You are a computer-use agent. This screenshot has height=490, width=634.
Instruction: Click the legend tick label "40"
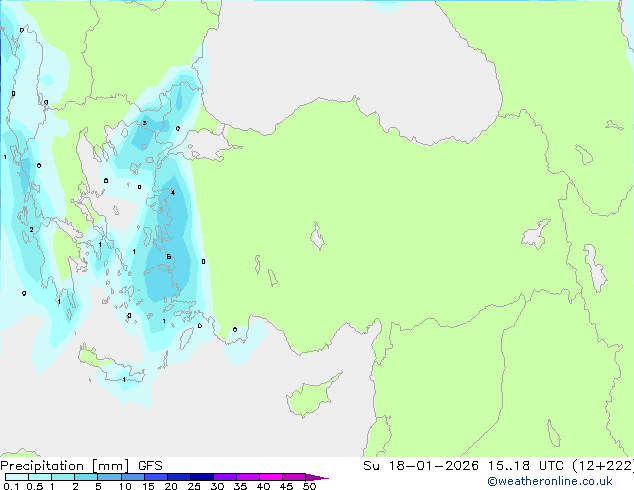pos(263,486)
